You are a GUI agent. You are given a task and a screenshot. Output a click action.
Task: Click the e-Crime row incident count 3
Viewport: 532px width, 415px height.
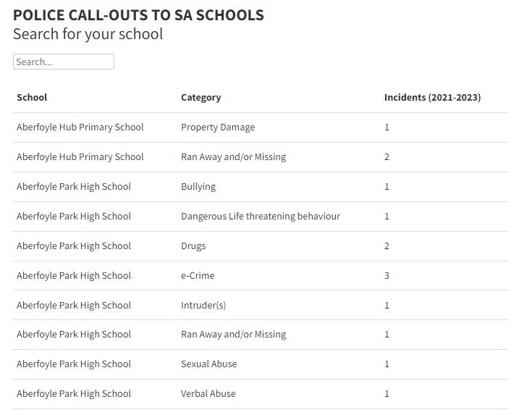(387, 275)
